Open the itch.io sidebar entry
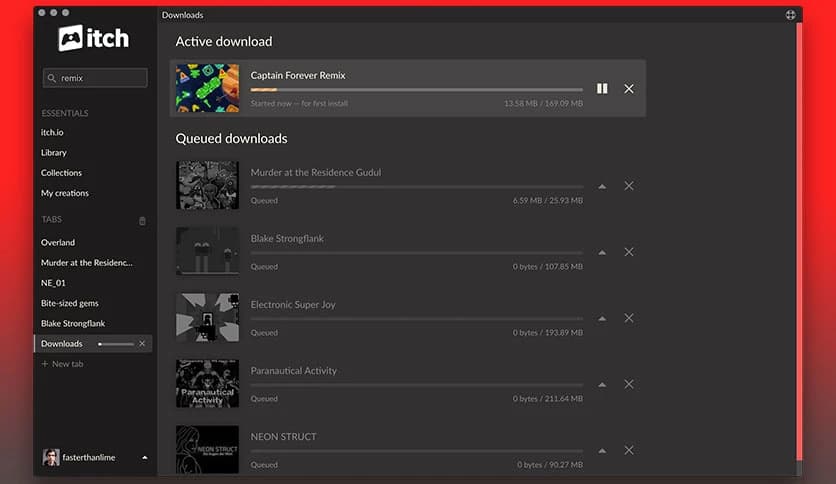Screen dimensions: 836x484 pyautogui.click(x=52, y=132)
